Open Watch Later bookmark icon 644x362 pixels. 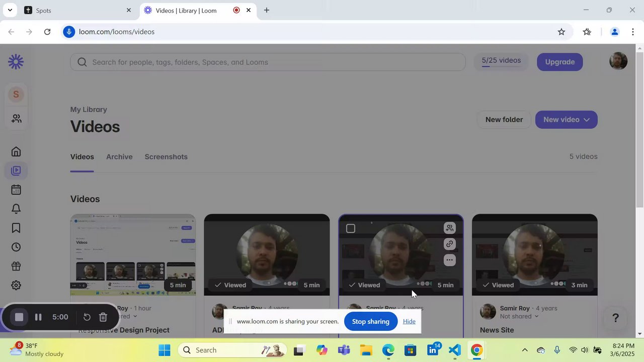point(16,228)
